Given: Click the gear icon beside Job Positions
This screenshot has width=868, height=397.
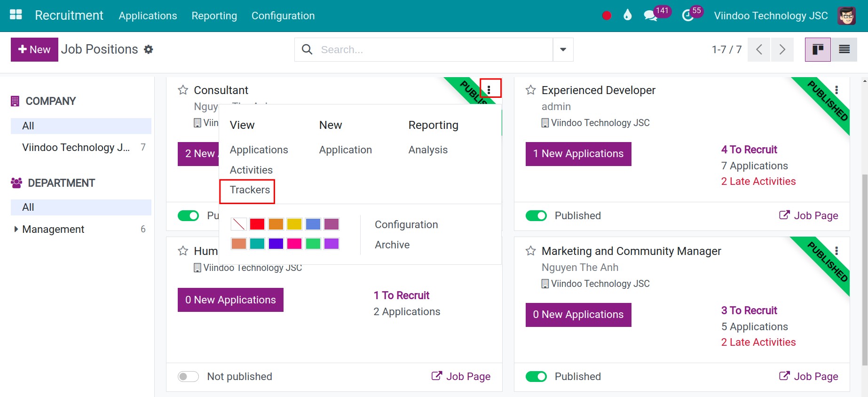Looking at the screenshot, I should [x=149, y=49].
